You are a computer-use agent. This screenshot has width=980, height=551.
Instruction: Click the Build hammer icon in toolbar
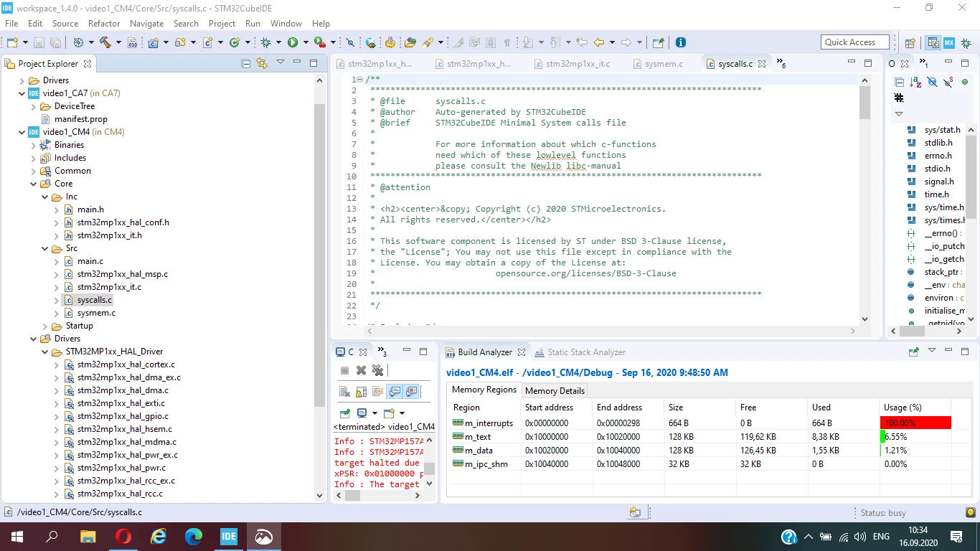[x=105, y=42]
